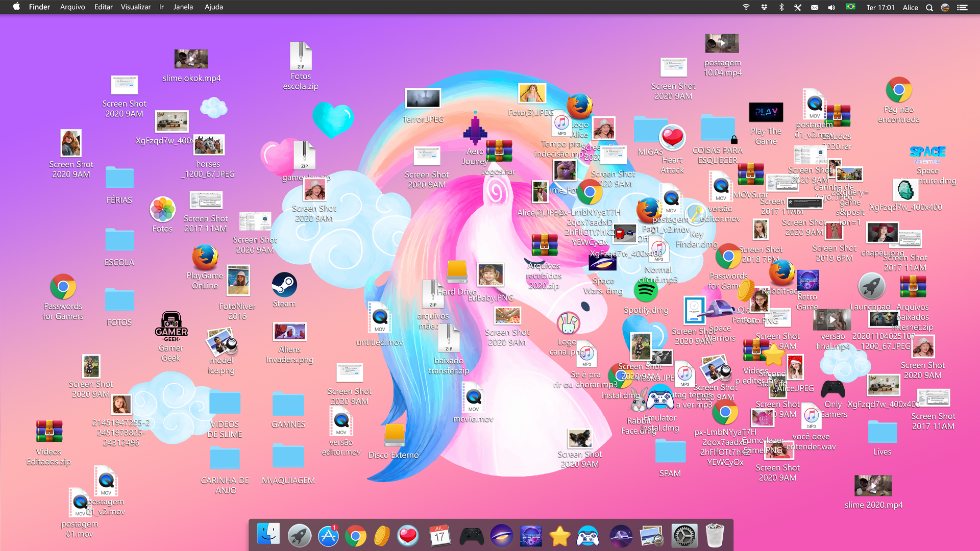The width and height of the screenshot is (980, 551).
Task: Open the App Store in the Dock
Action: 328,536
